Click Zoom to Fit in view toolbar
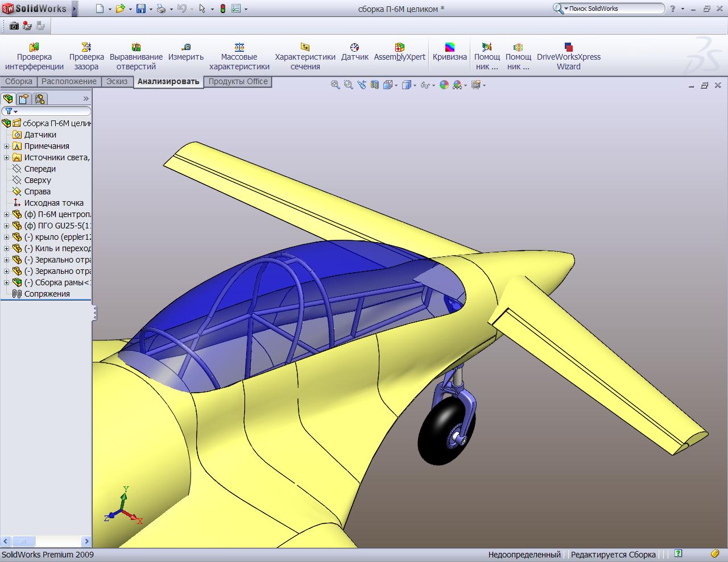Screen dimensions: 728x562 click(x=336, y=85)
